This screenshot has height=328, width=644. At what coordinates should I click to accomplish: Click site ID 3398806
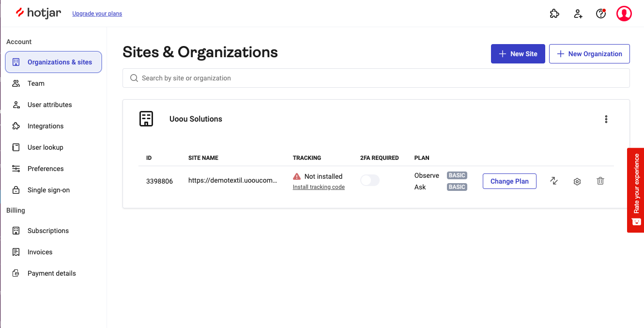click(159, 181)
